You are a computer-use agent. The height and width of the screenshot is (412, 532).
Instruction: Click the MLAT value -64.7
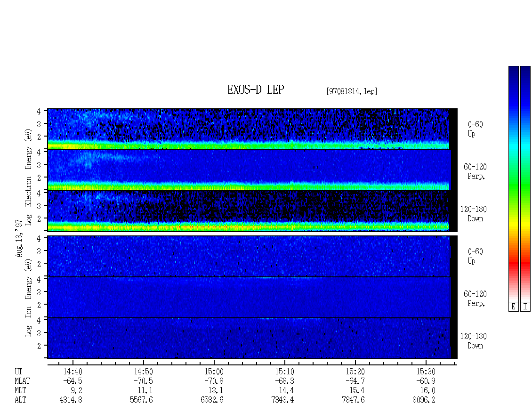355,381
